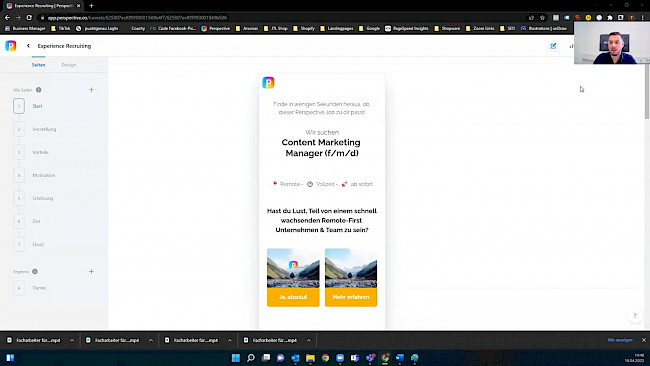Click the Perspective logo in the funnel preview
Viewport: 650px width, 366px height.
pos(268,82)
